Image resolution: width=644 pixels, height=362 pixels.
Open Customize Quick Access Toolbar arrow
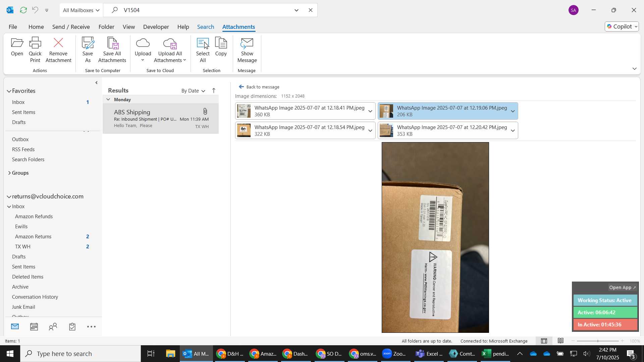(x=47, y=10)
